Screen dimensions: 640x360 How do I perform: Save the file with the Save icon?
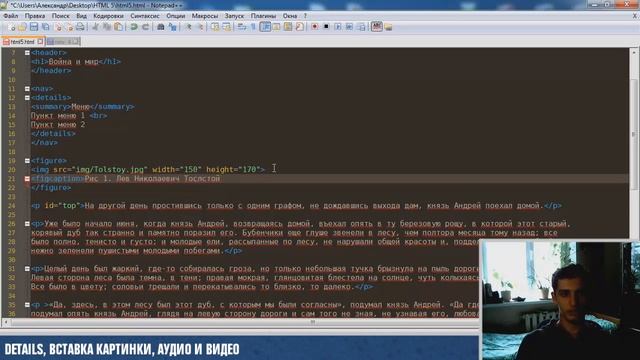[x=34, y=27]
